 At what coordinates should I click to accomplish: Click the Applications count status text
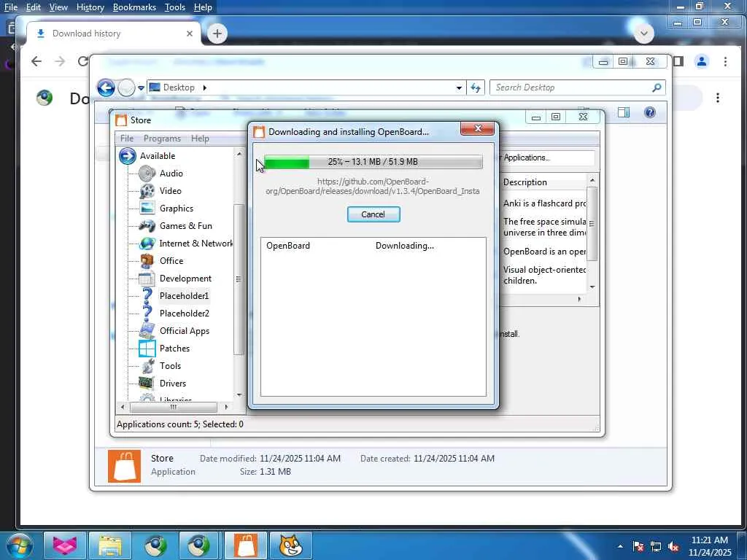pos(180,424)
